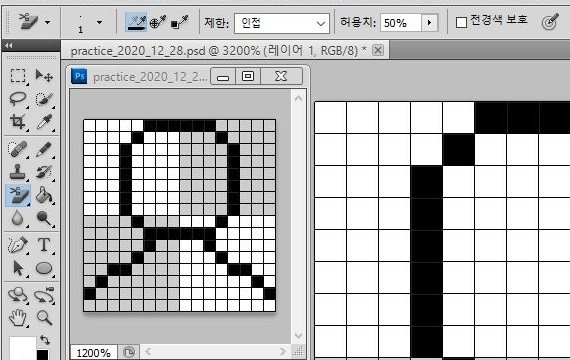The height and width of the screenshot is (360, 570).
Task: Click the background black color swatch
Action: tap(43, 355)
